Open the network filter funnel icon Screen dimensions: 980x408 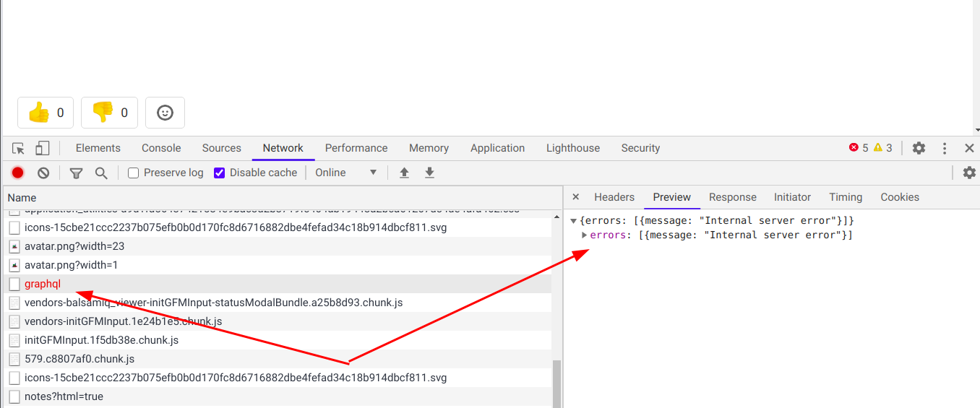(76, 173)
